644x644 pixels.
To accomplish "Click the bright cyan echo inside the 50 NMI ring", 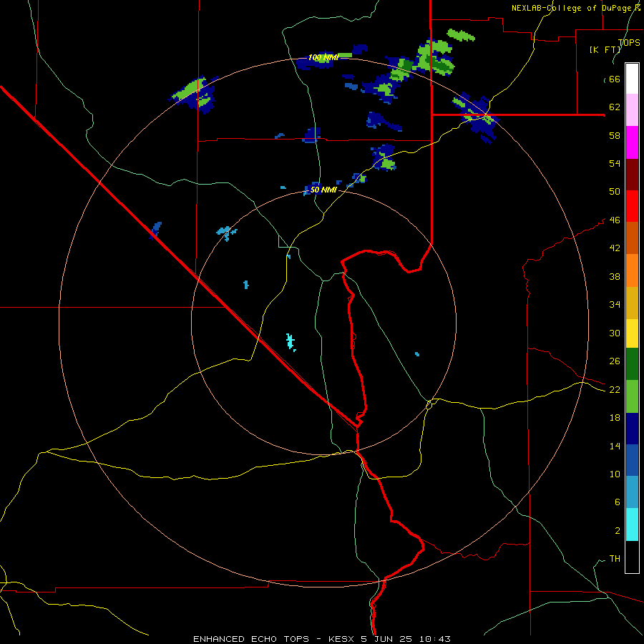I will [291, 342].
